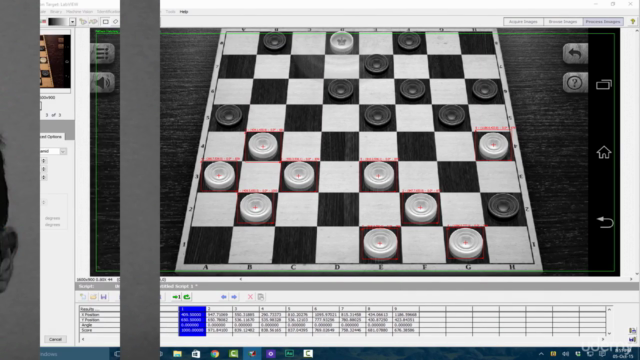Open the Help menu

(x=184, y=11)
